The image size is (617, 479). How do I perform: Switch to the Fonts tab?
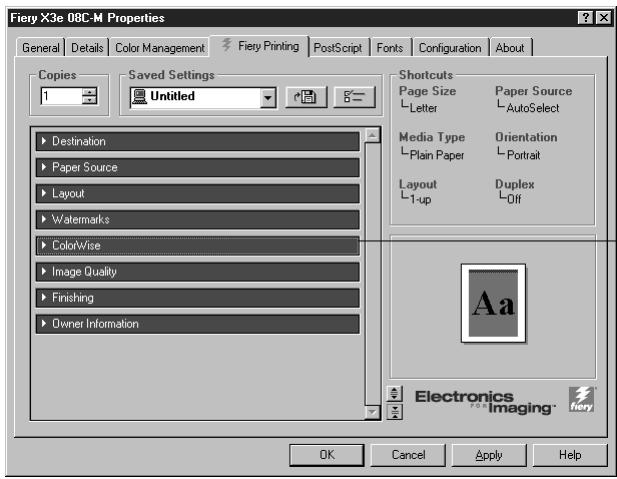tap(390, 48)
